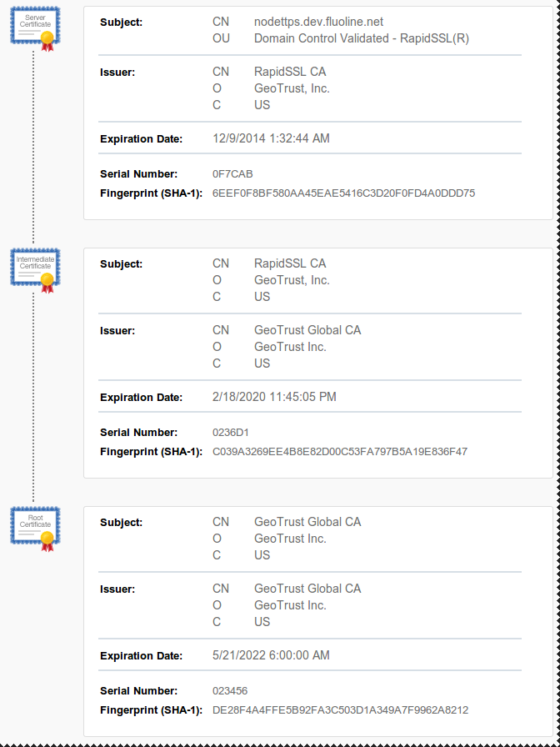Click the root 'Fingerprint (SHA-1):' label

(152, 710)
